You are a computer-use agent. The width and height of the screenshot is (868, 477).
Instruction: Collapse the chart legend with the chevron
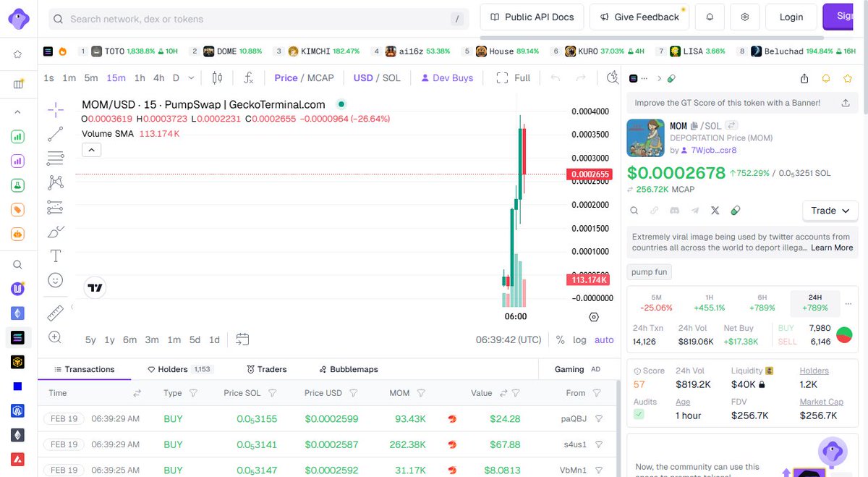pyautogui.click(x=90, y=149)
